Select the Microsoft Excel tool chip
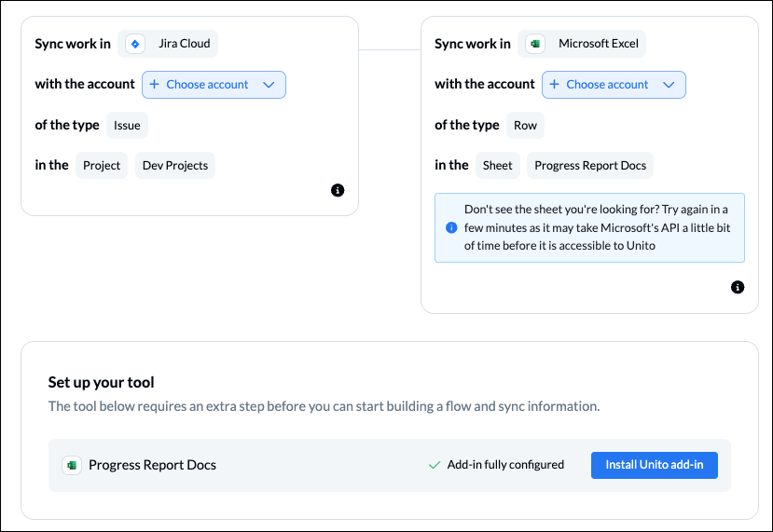This screenshot has height=532, width=773. (x=582, y=44)
